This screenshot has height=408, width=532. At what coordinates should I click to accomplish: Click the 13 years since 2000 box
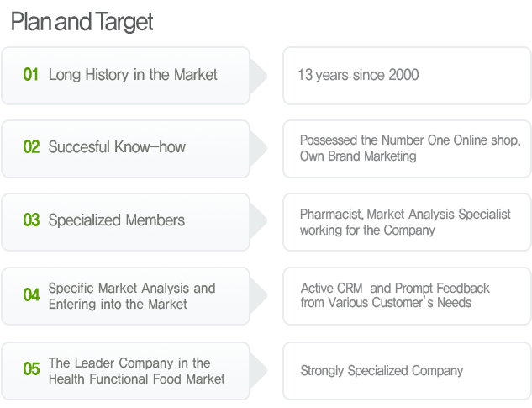pos(407,76)
